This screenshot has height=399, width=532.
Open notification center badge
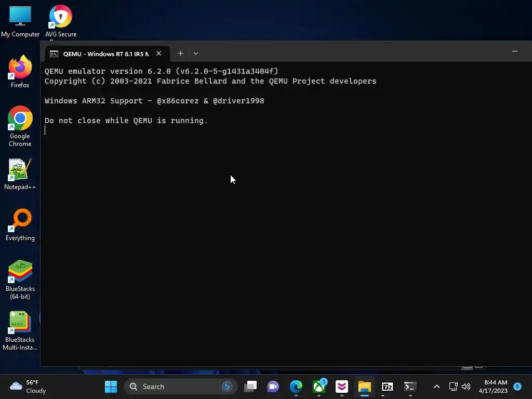tap(517, 386)
